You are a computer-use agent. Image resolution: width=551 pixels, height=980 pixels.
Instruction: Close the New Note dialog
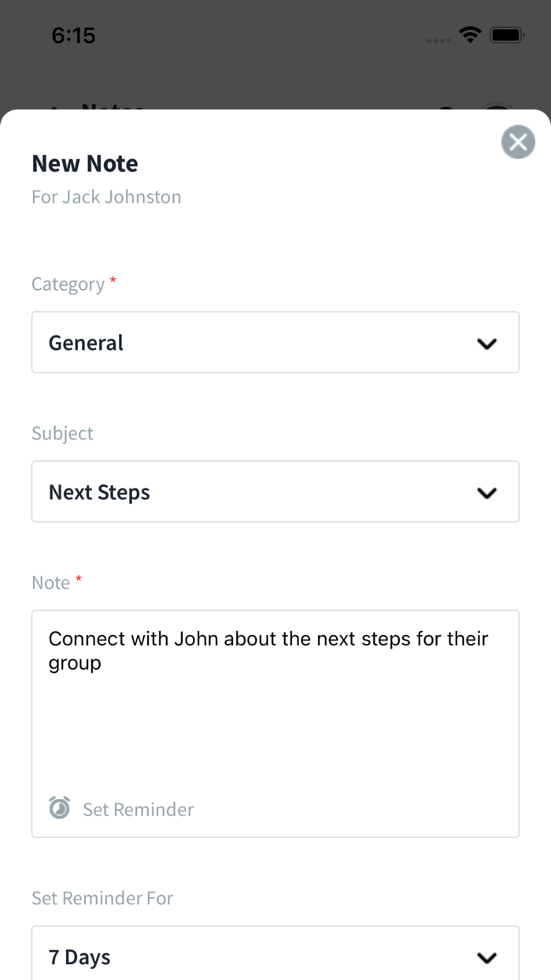click(518, 143)
